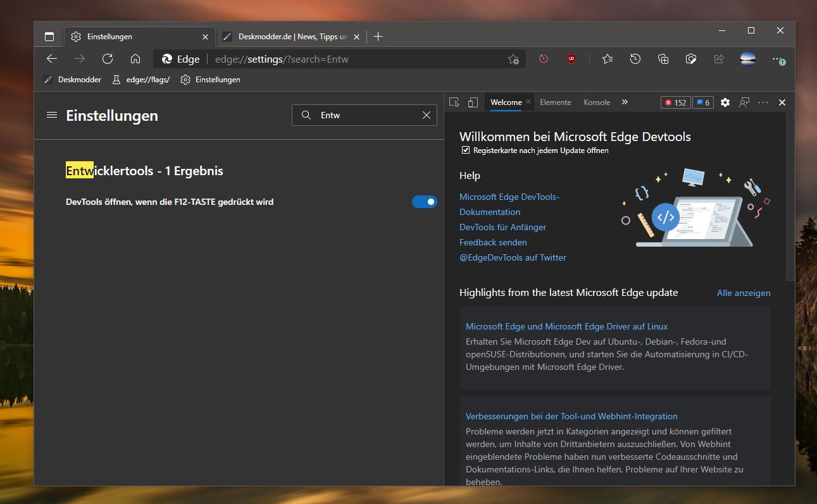Click the DevTools send feedback icon
The height and width of the screenshot is (504, 817).
744,102
